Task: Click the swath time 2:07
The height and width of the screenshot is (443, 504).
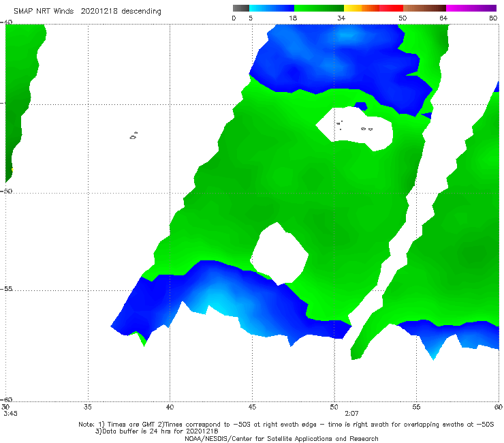Action: click(351, 414)
